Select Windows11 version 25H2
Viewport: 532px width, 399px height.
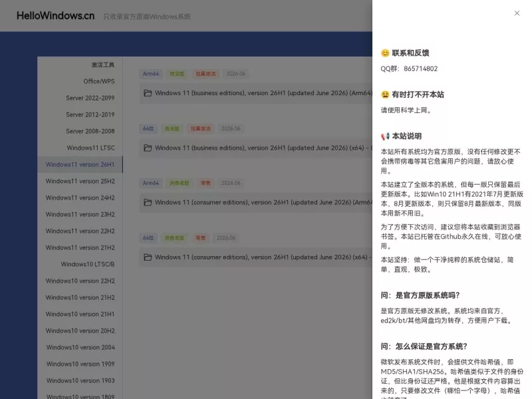click(x=80, y=181)
